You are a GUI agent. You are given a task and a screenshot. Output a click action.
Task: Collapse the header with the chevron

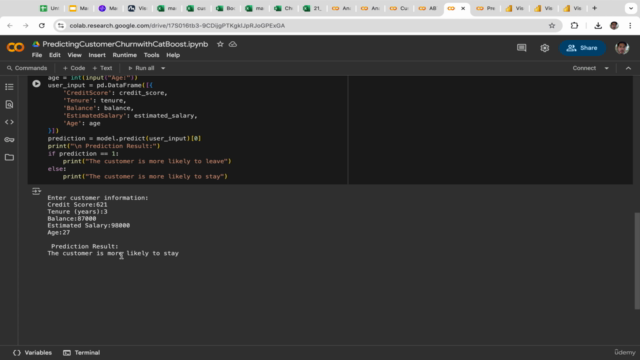tap(628, 68)
